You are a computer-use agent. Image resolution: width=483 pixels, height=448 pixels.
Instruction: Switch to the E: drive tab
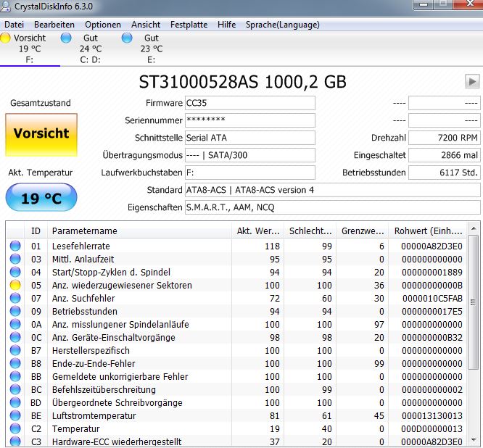[152, 49]
